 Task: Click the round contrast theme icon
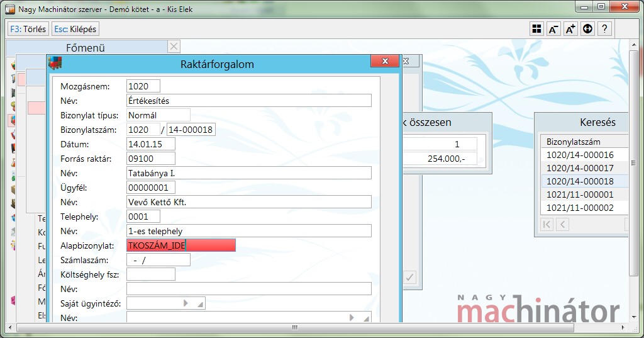pos(588,29)
